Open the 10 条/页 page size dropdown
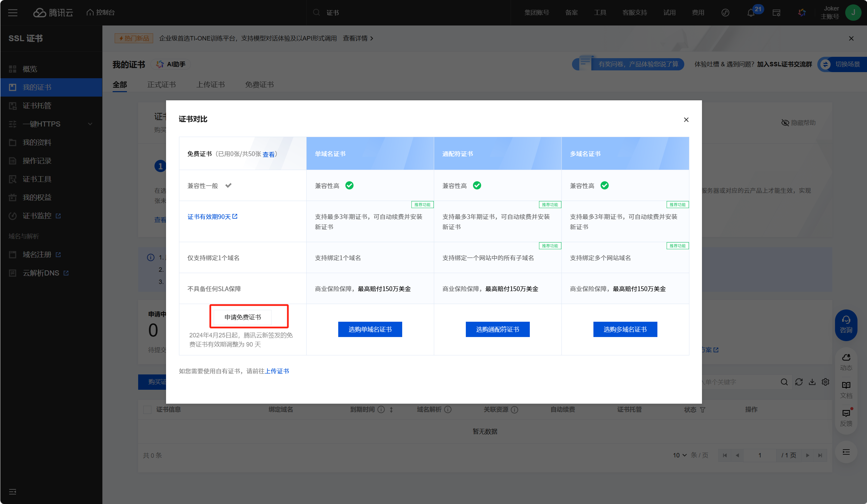Image resolution: width=867 pixels, height=504 pixels. (680, 455)
